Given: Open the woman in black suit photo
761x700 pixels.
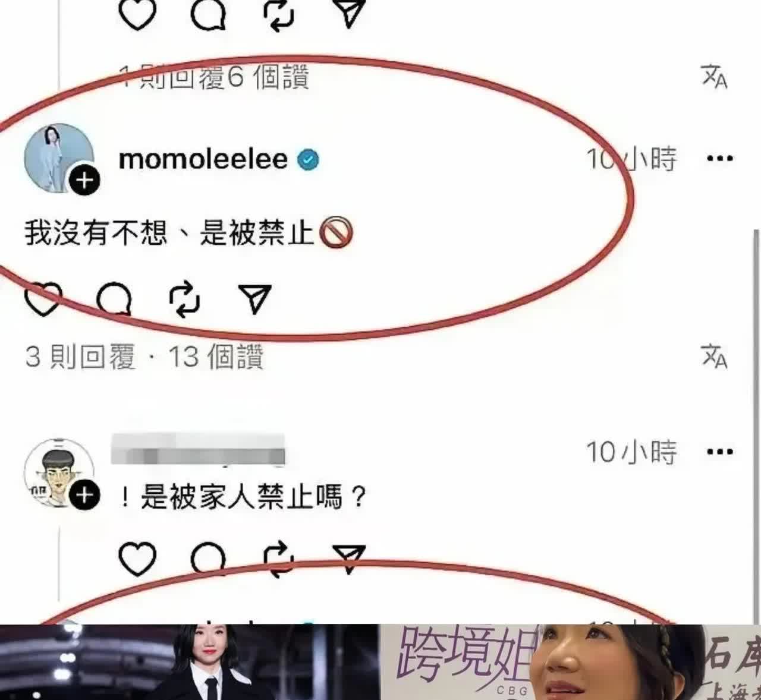Looking at the screenshot, I should click(x=190, y=662).
